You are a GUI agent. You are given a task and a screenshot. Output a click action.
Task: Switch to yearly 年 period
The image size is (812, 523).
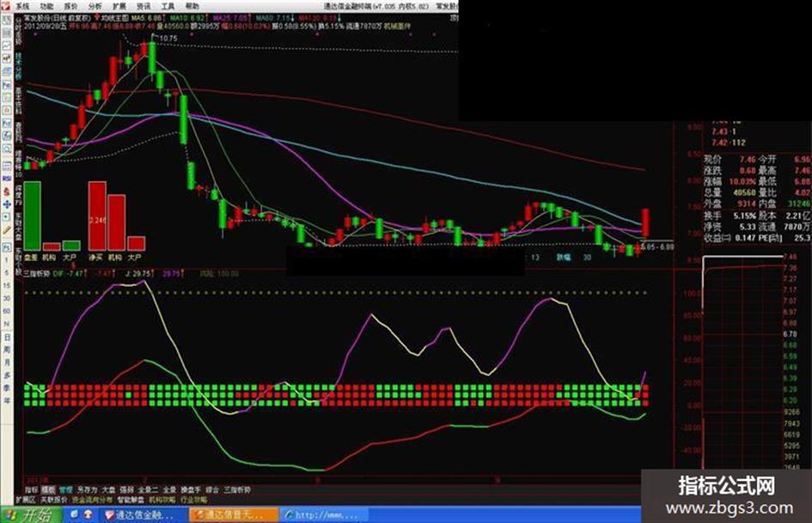[7, 400]
